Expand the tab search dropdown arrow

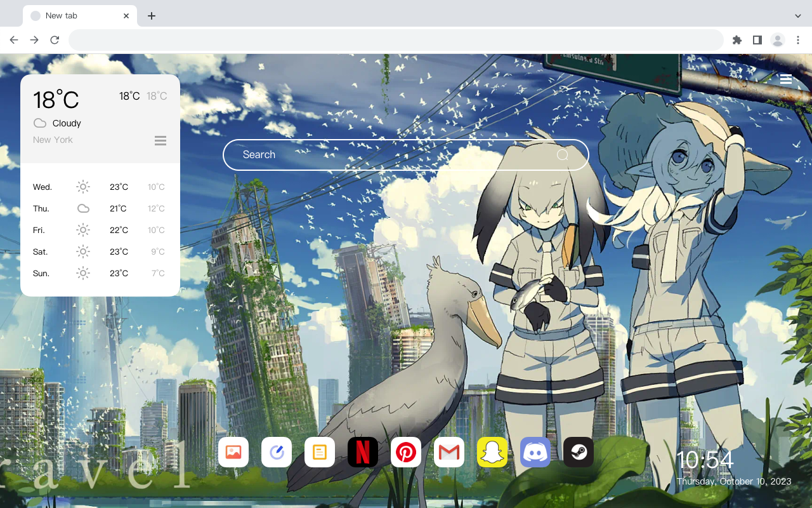798,16
